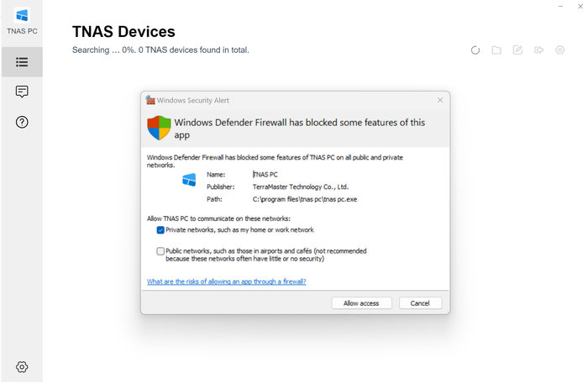
Task: Open the help question mark icon
Action: [22, 122]
